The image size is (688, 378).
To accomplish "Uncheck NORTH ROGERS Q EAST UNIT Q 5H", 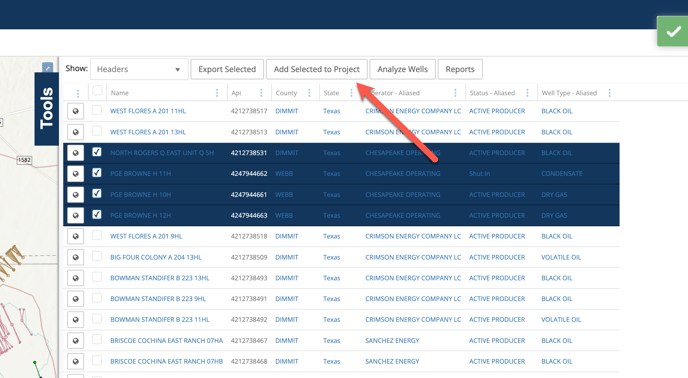I will 97,152.
